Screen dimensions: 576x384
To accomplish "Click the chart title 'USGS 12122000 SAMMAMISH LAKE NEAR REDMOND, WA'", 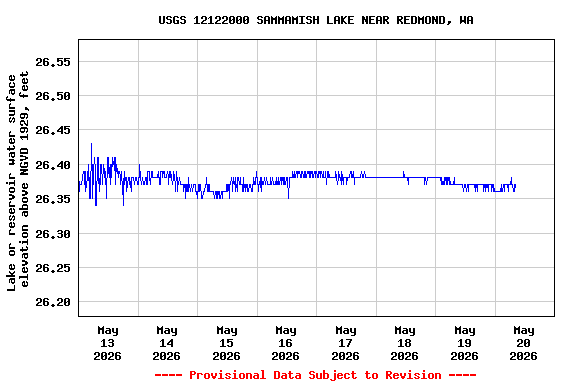I will (316, 20).
